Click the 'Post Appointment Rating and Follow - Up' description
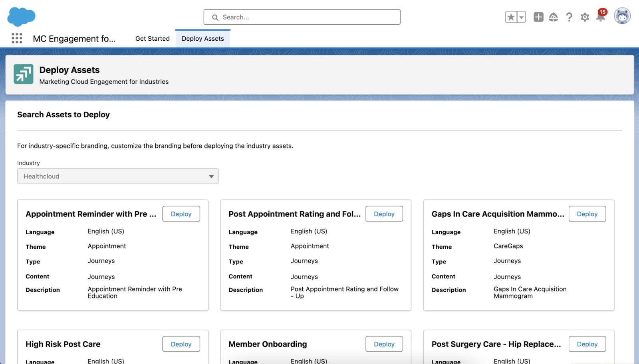 coord(345,293)
